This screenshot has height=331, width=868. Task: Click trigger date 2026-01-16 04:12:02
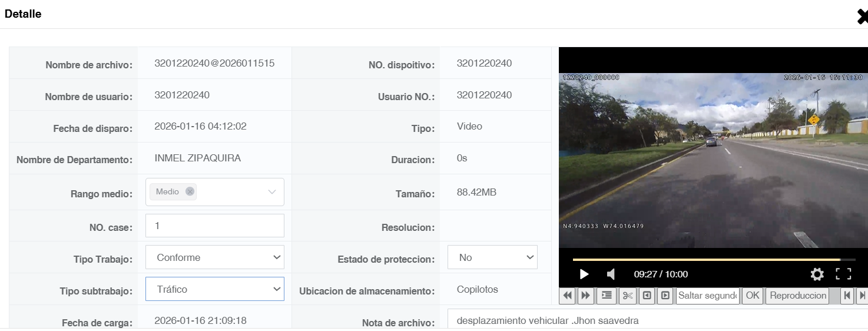coord(200,126)
